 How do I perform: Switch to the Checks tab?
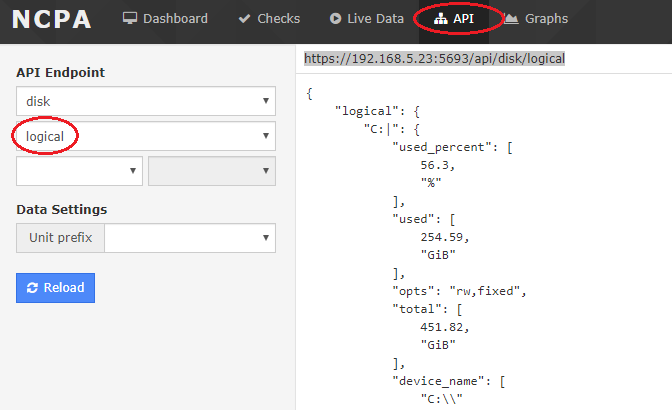278,19
